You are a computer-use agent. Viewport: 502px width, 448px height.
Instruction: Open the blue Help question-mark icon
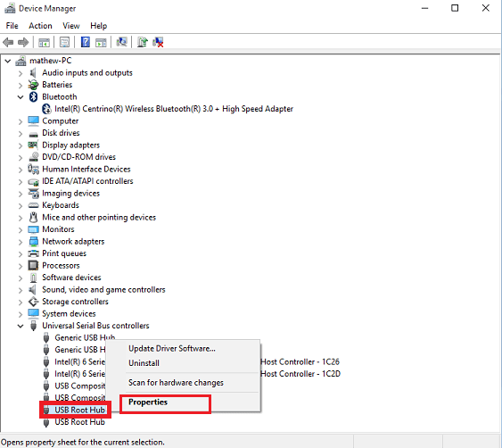[86, 42]
